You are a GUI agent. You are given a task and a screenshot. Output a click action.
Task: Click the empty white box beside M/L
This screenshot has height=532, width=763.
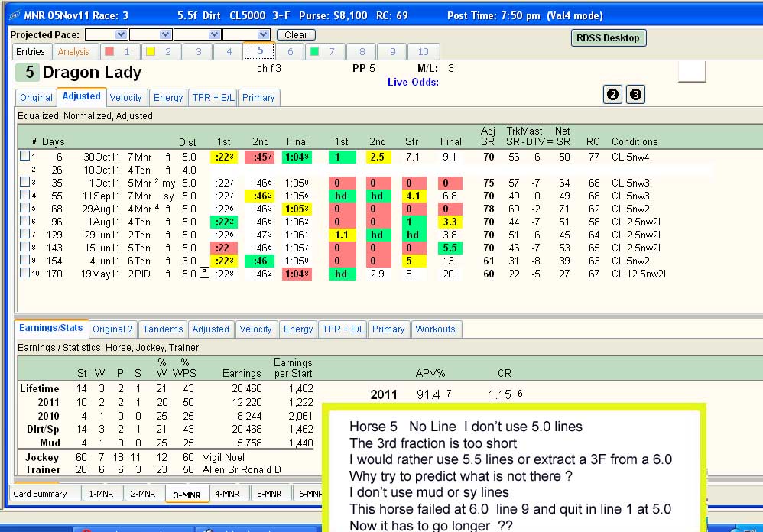click(692, 72)
